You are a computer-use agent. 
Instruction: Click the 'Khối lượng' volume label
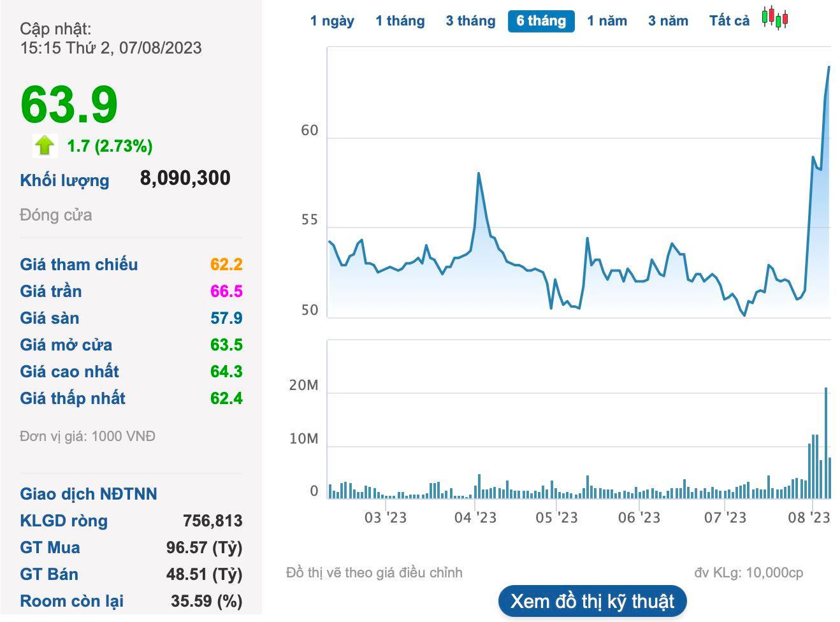pyautogui.click(x=64, y=180)
